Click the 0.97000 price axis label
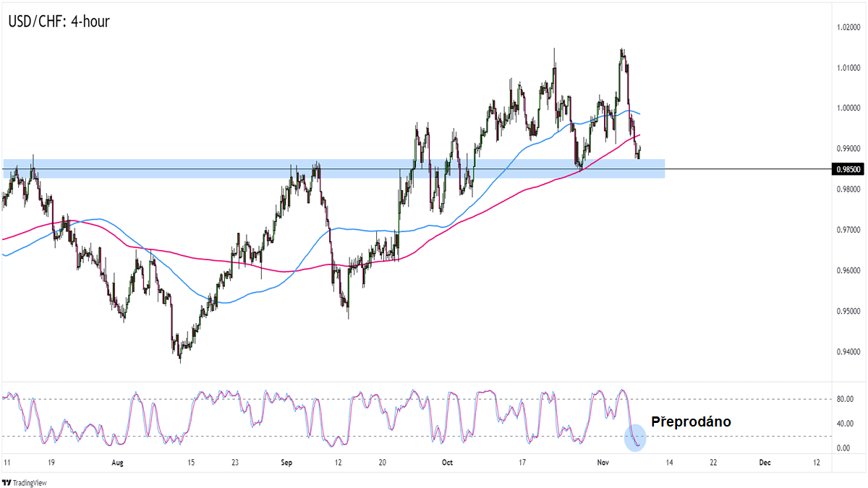The width and height of the screenshot is (868, 488). point(848,230)
